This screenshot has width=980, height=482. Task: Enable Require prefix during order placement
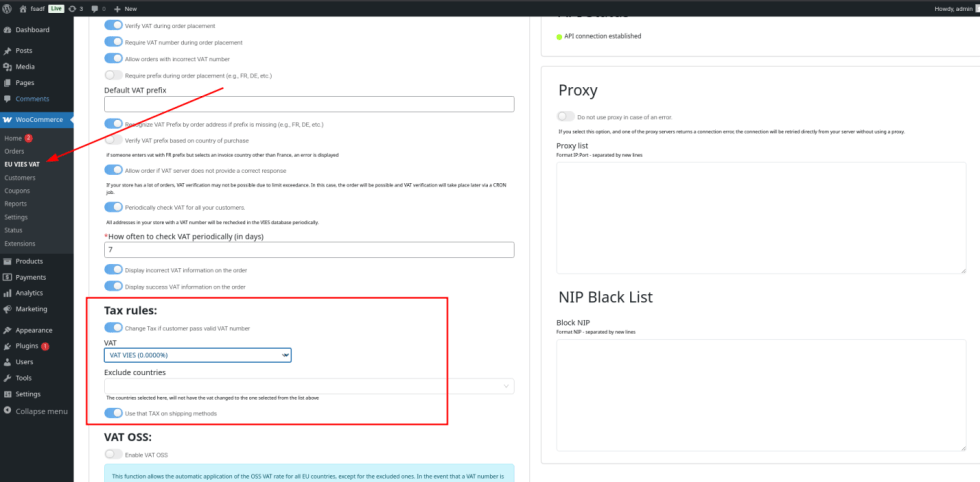click(x=113, y=75)
